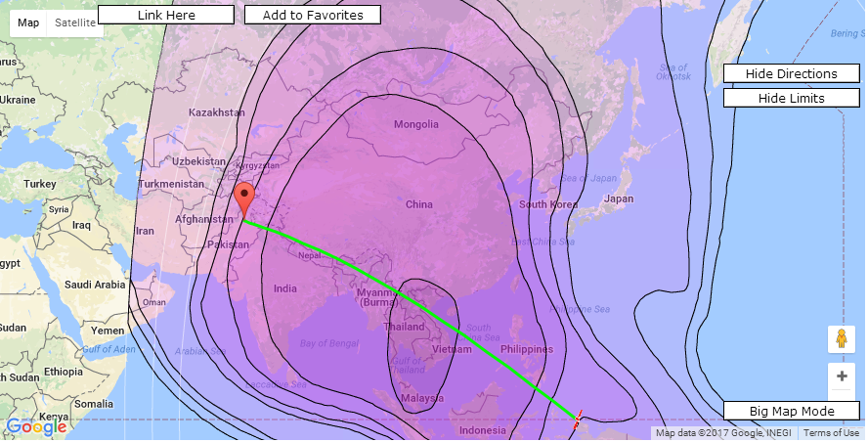Viewport: 868px width, 442px height.
Task: Select the Map view tab
Action: 28,22
